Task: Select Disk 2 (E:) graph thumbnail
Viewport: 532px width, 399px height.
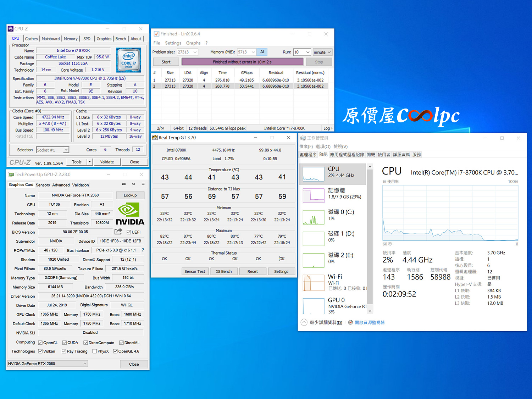Action: (314, 260)
